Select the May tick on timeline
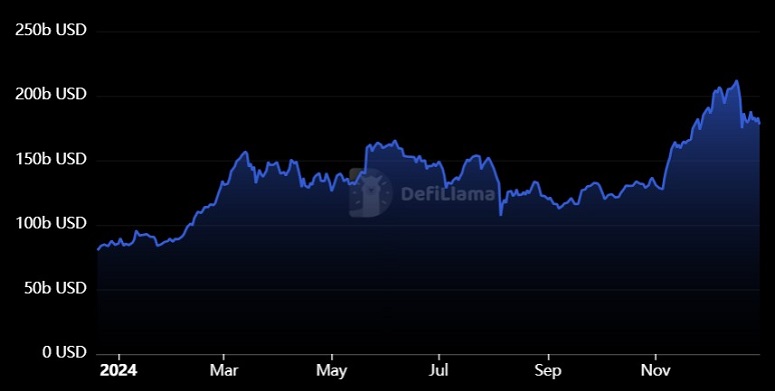This screenshot has height=391, width=775. (332, 370)
